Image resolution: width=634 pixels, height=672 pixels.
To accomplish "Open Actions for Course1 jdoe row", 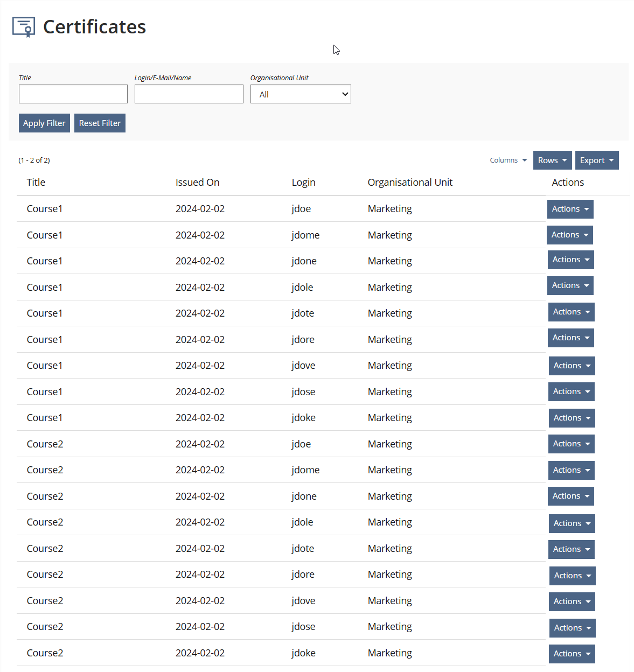I will tap(570, 209).
